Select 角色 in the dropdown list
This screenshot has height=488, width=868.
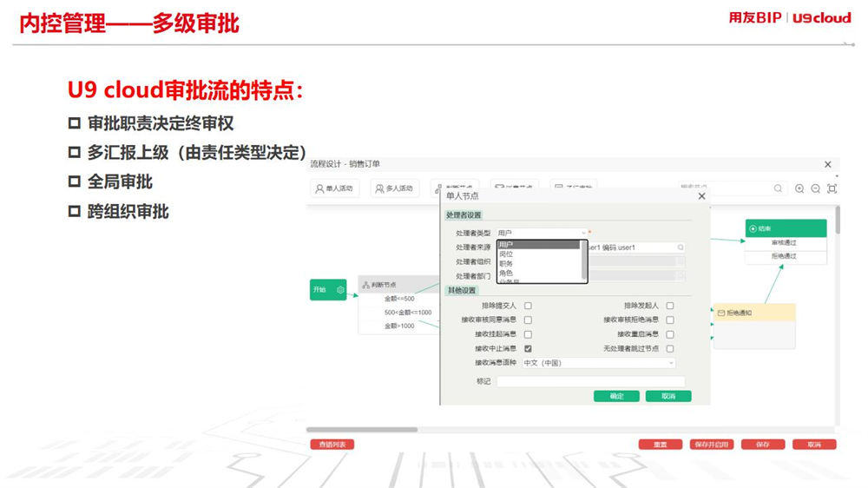(x=538, y=273)
